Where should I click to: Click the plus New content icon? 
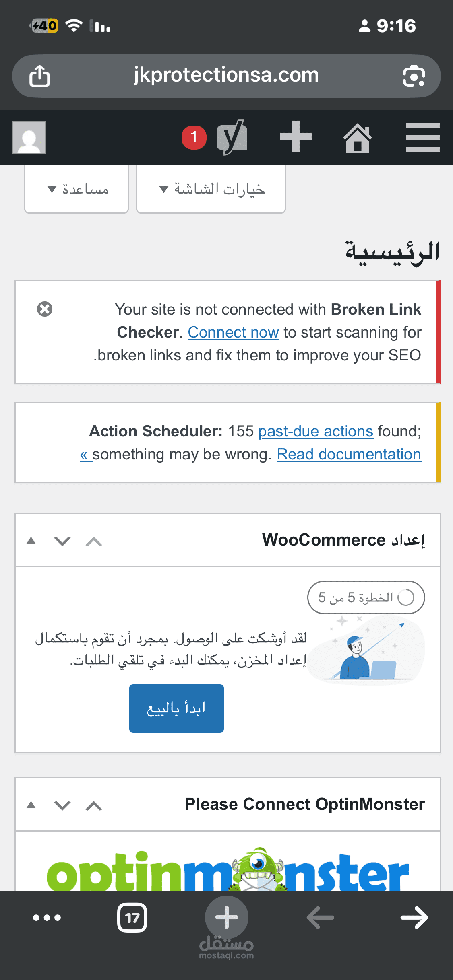click(296, 137)
